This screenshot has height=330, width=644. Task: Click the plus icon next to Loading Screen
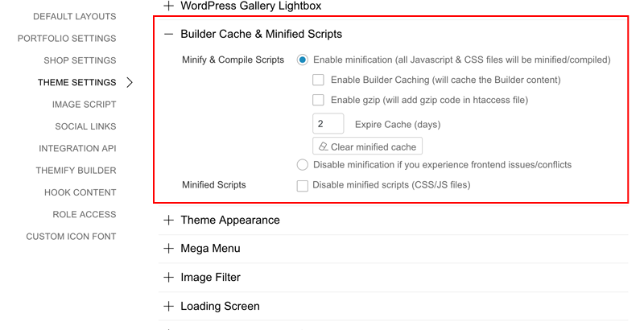(168, 306)
